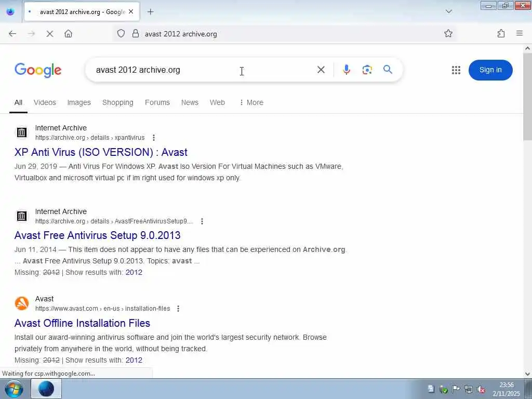Search by image with Google Lens

367,70
